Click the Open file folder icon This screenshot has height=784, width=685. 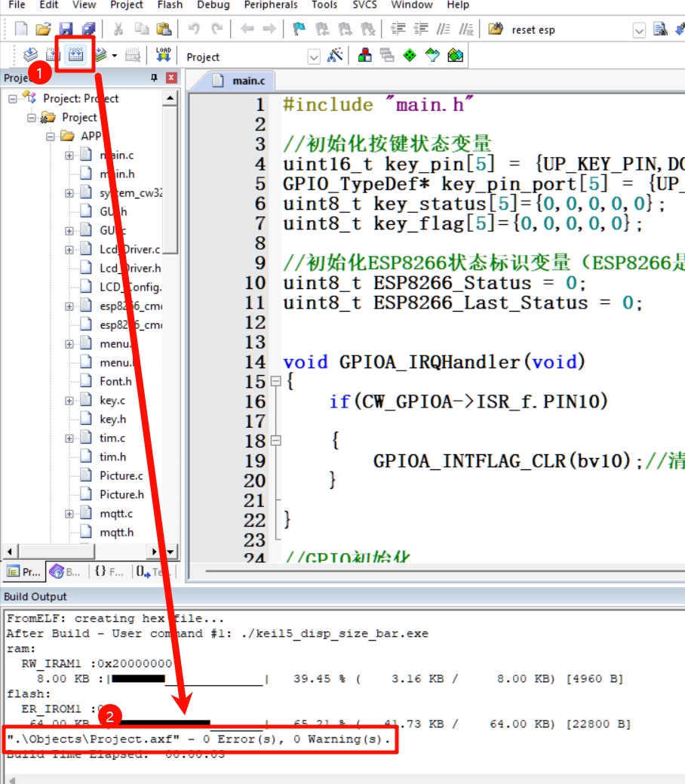pos(43,29)
